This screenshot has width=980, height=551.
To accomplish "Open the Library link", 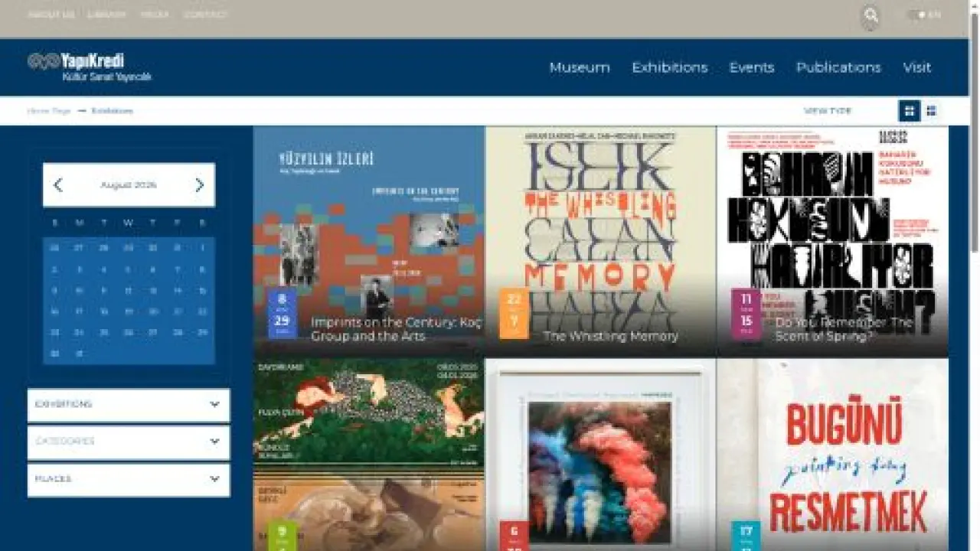I will coord(106,15).
